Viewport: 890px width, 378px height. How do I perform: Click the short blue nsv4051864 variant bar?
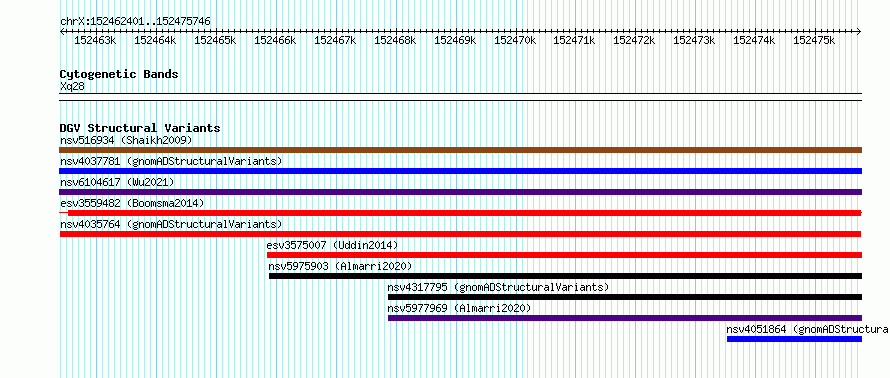tap(795, 339)
